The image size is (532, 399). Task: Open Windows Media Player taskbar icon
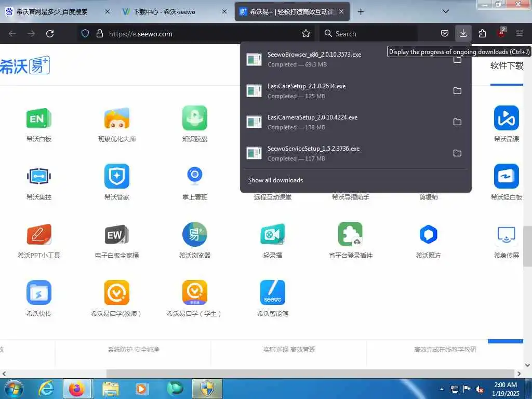(x=141, y=389)
